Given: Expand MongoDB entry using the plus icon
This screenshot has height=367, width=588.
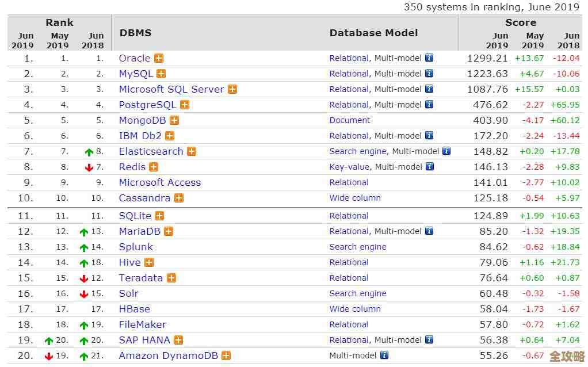Looking at the screenshot, I should [x=174, y=120].
